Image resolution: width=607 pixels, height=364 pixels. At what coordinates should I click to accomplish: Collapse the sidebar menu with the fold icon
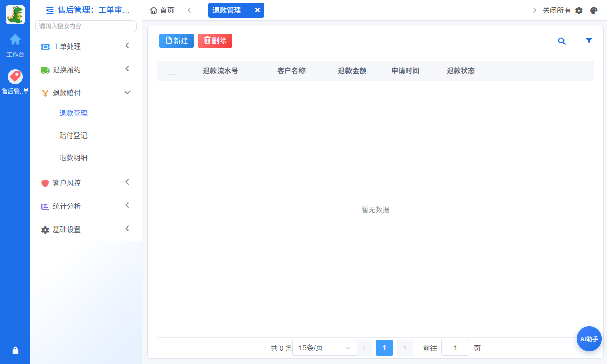[50, 10]
